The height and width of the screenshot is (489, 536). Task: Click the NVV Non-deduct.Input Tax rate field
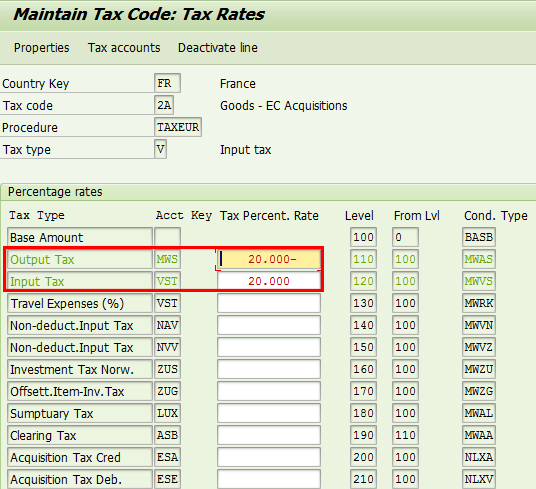point(269,347)
